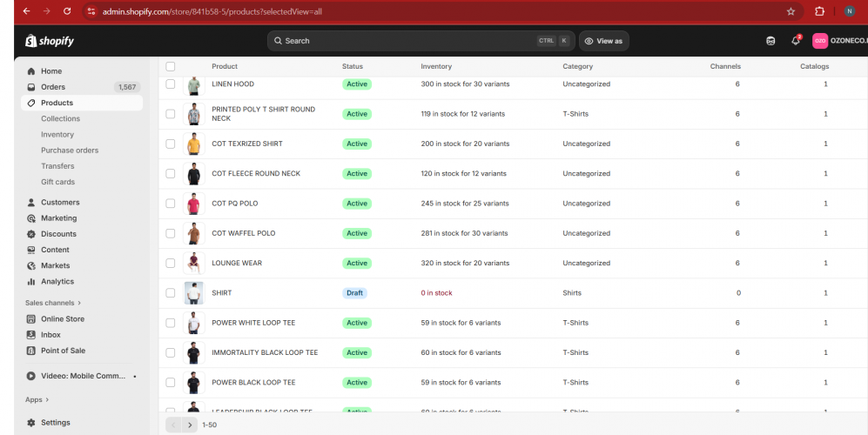Click the Category column header

(577, 66)
